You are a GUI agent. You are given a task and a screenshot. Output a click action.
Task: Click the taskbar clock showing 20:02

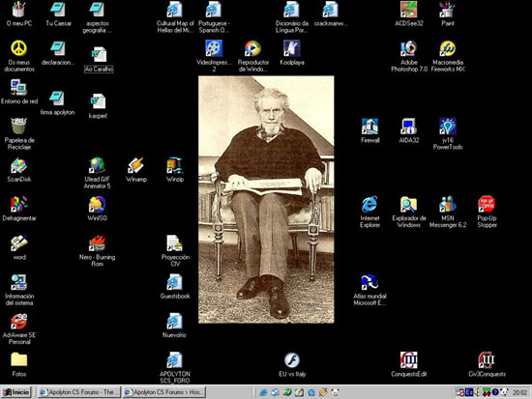click(x=519, y=392)
